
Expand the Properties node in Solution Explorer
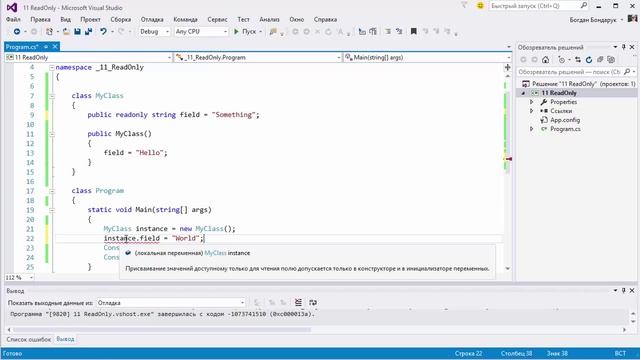coord(531,102)
